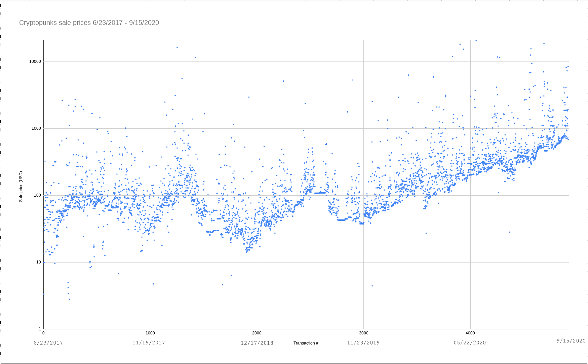The image size is (588, 364).
Task: Click the y-axis value 1
Action: tap(40, 329)
